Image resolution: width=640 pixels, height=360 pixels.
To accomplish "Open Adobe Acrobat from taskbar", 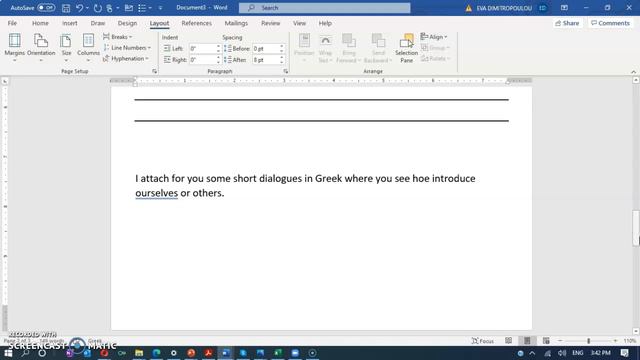I will (208, 353).
